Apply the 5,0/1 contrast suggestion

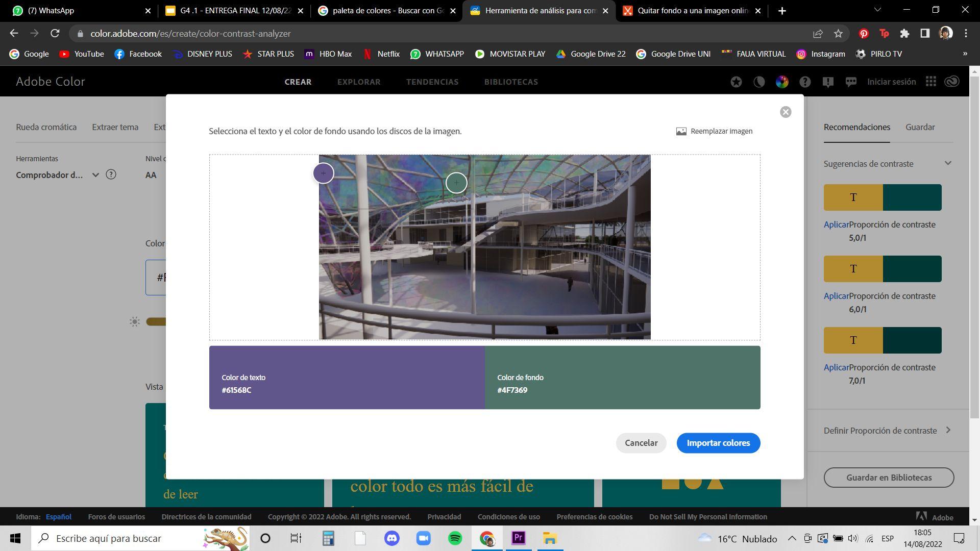coord(836,224)
